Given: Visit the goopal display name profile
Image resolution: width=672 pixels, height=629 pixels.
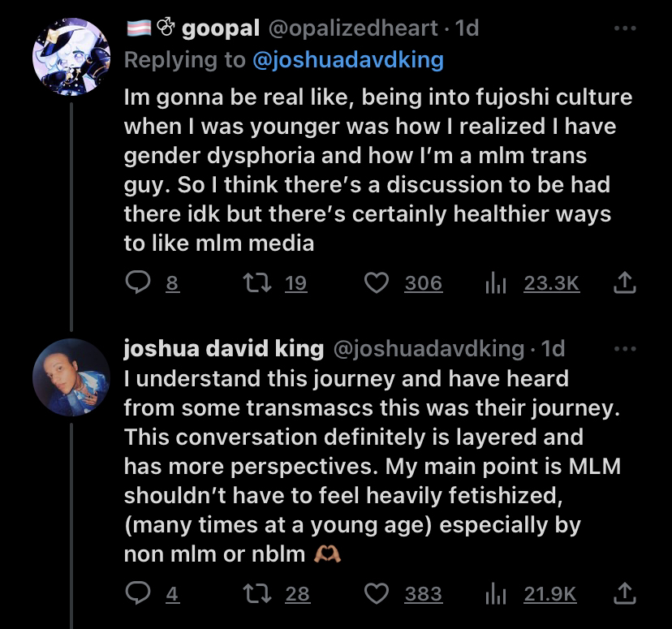Looking at the screenshot, I should pos(221,28).
